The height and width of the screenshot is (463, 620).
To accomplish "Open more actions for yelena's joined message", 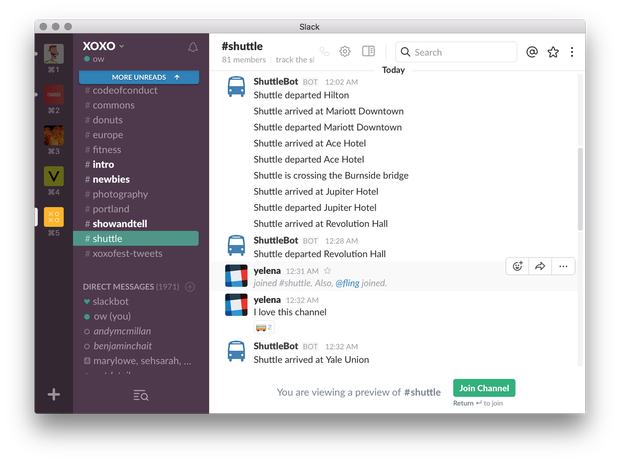I will (563, 266).
